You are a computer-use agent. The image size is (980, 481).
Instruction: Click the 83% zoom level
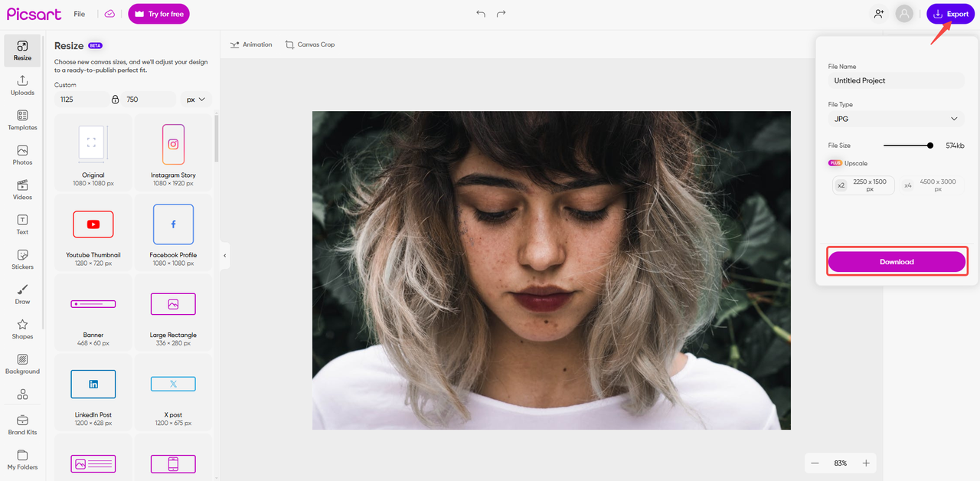pos(841,463)
